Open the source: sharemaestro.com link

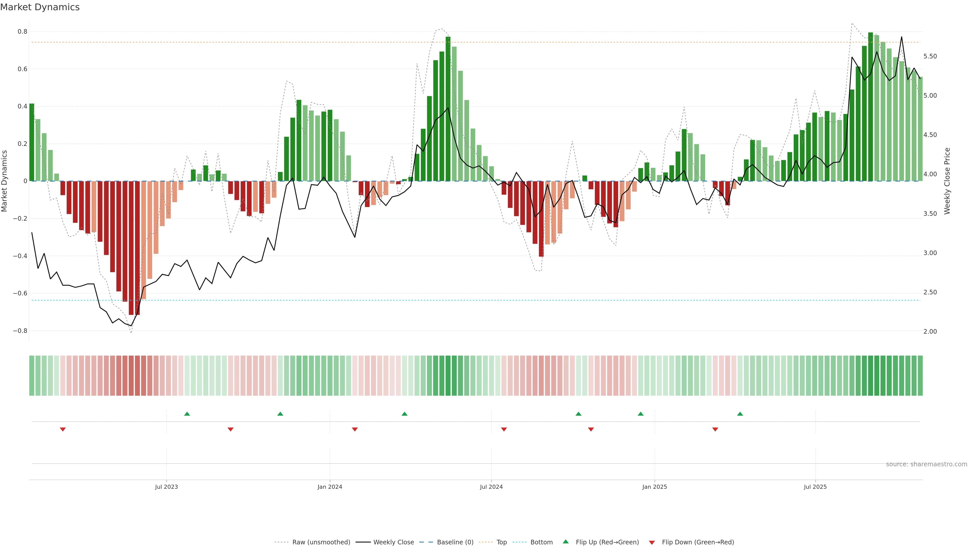tap(926, 464)
